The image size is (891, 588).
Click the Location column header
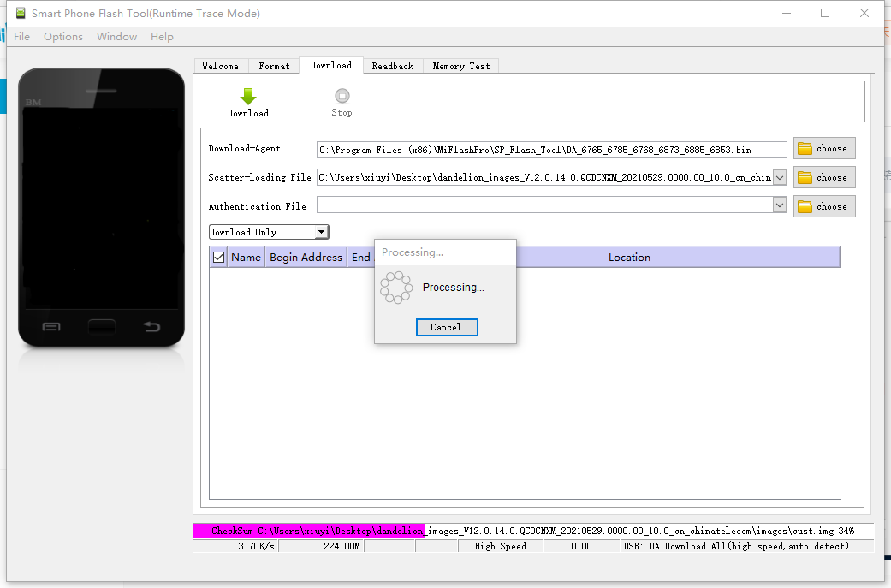point(629,258)
